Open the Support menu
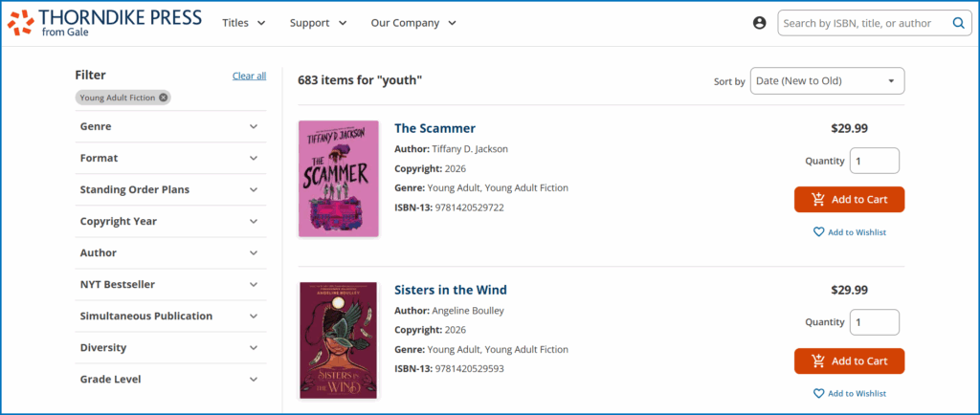 tap(319, 23)
